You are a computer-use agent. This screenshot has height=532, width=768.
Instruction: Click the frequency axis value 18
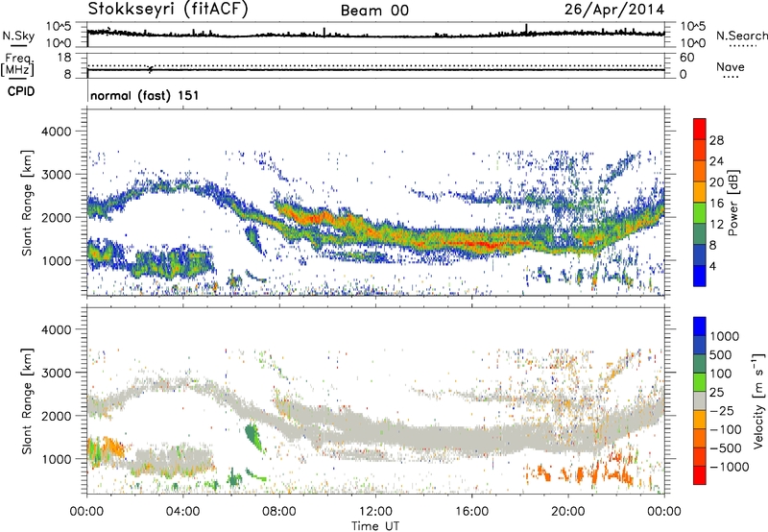[64, 58]
